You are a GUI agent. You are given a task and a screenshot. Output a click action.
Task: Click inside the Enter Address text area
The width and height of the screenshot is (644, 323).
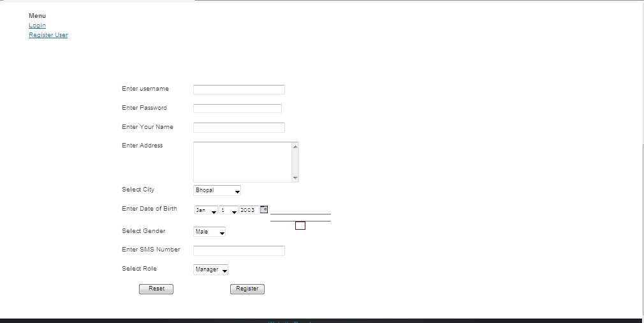[242, 162]
